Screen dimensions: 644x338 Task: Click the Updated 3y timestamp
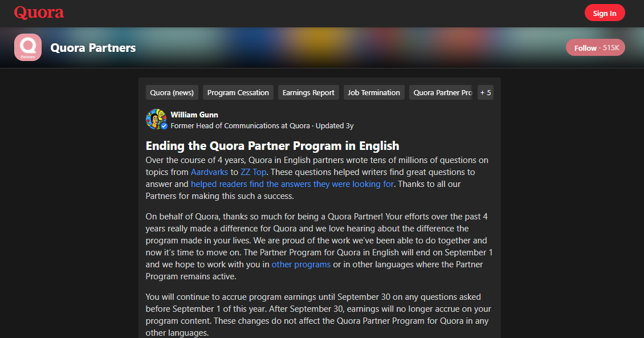pyautogui.click(x=335, y=125)
